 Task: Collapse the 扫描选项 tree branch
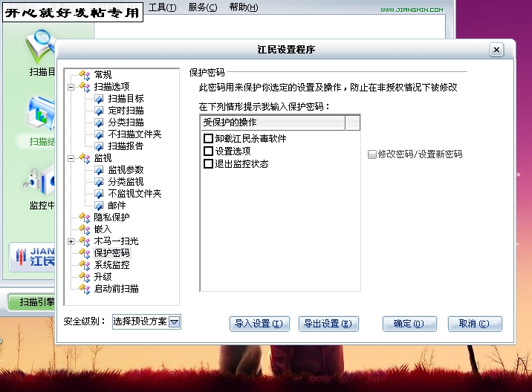[x=71, y=87]
